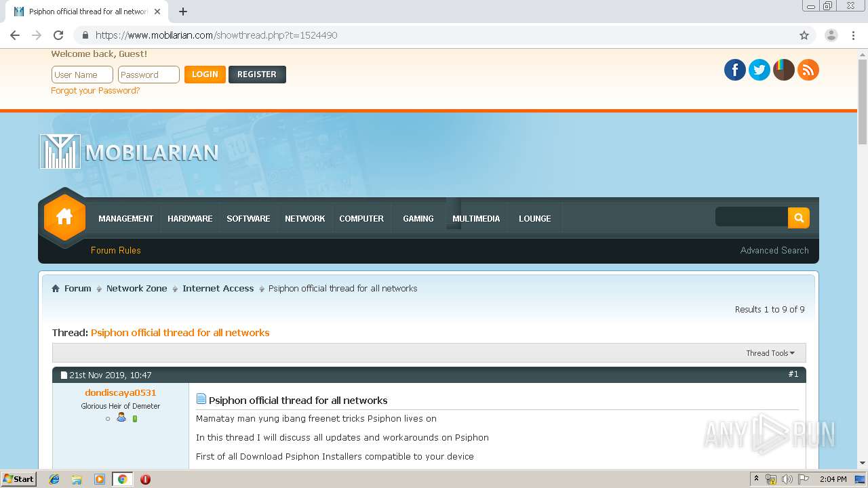Viewport: 868px width, 488px height.
Task: Click the REGISTER button
Action: pyautogui.click(x=257, y=75)
